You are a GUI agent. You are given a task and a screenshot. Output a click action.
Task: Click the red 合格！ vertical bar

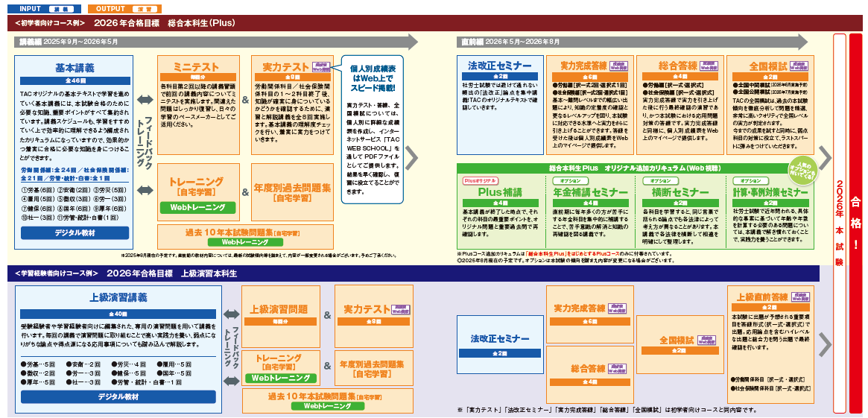[856, 222]
